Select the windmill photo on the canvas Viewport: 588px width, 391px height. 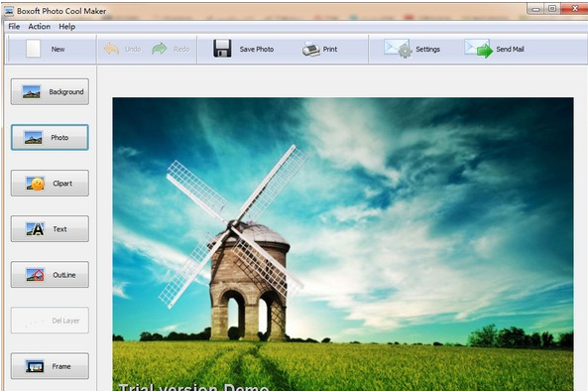(x=343, y=244)
